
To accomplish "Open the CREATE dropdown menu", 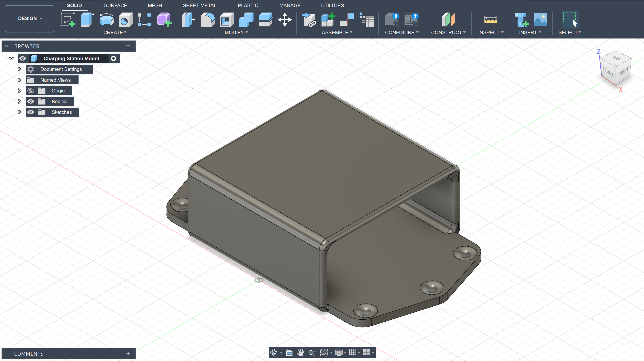I will (x=115, y=32).
